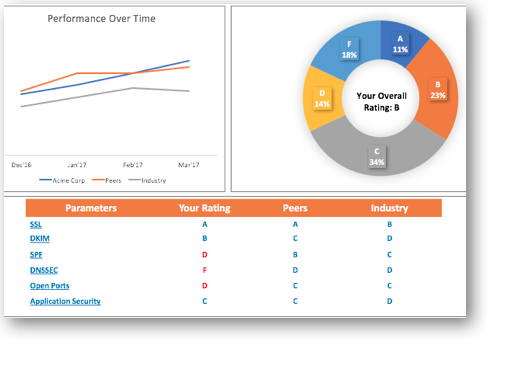Click the 'Your Rating' column header
Screen dimensions: 513x367
(205, 208)
